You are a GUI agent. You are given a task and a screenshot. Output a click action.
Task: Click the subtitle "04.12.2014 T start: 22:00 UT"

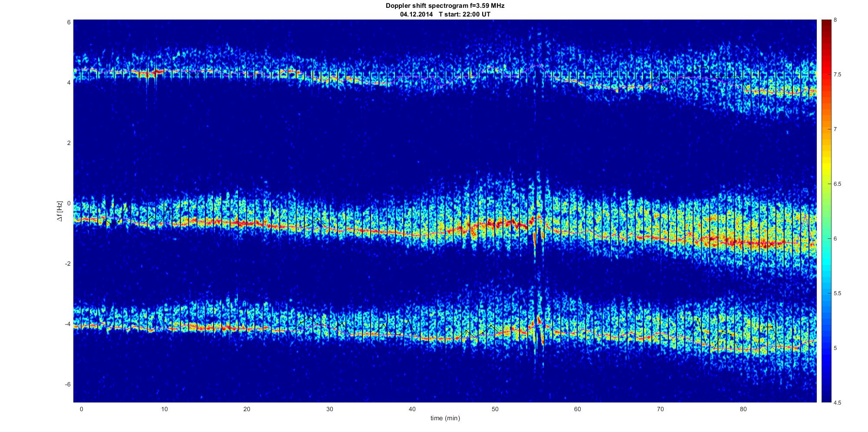point(445,14)
